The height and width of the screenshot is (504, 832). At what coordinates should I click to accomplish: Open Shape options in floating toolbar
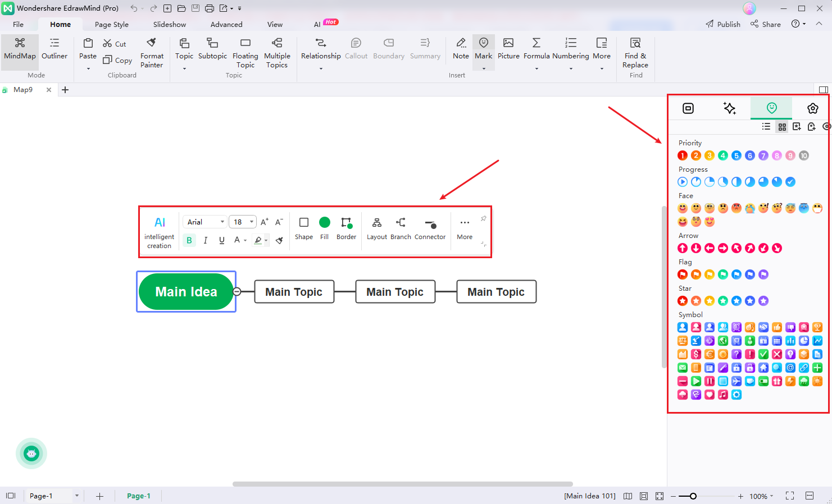[x=304, y=228]
